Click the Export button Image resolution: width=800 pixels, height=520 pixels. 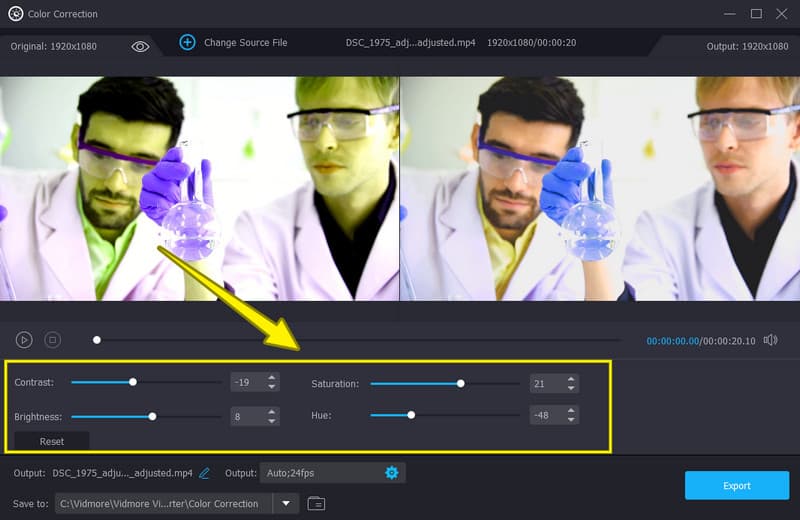pos(737,486)
